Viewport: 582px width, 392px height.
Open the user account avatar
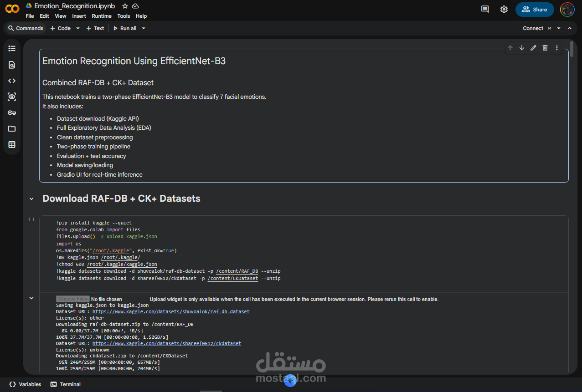(x=567, y=9)
